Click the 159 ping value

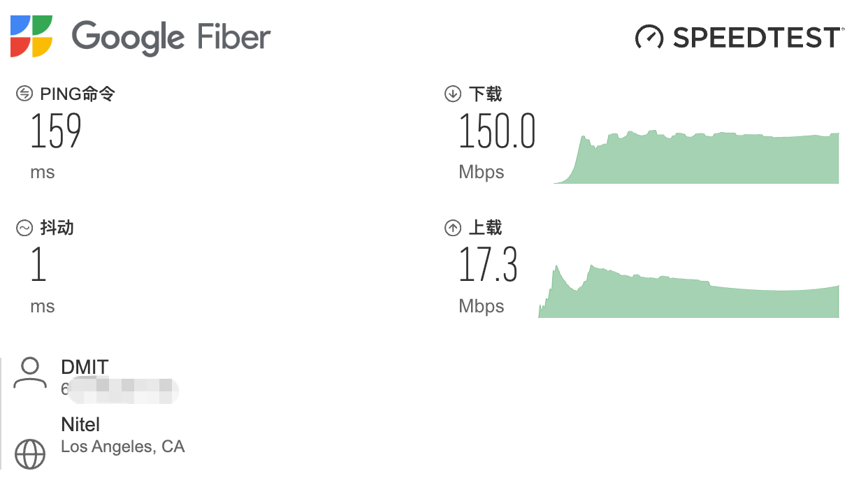pos(56,131)
